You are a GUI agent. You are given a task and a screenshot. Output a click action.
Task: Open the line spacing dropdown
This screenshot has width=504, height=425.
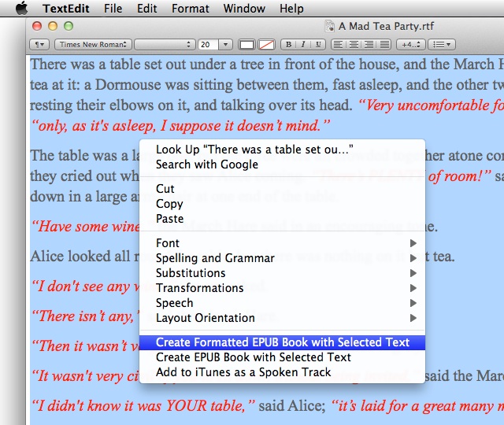411,44
